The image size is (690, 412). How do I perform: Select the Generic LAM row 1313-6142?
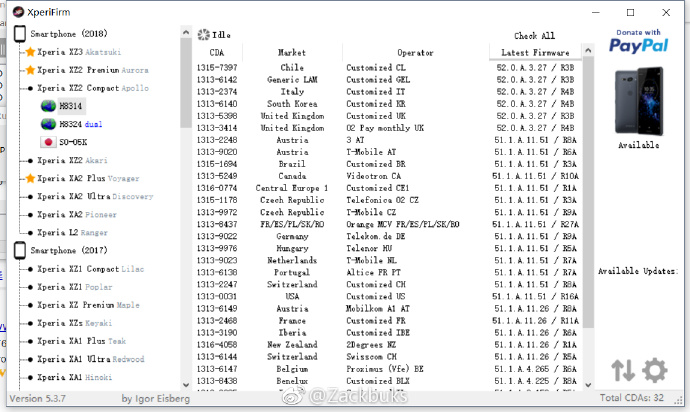point(387,80)
